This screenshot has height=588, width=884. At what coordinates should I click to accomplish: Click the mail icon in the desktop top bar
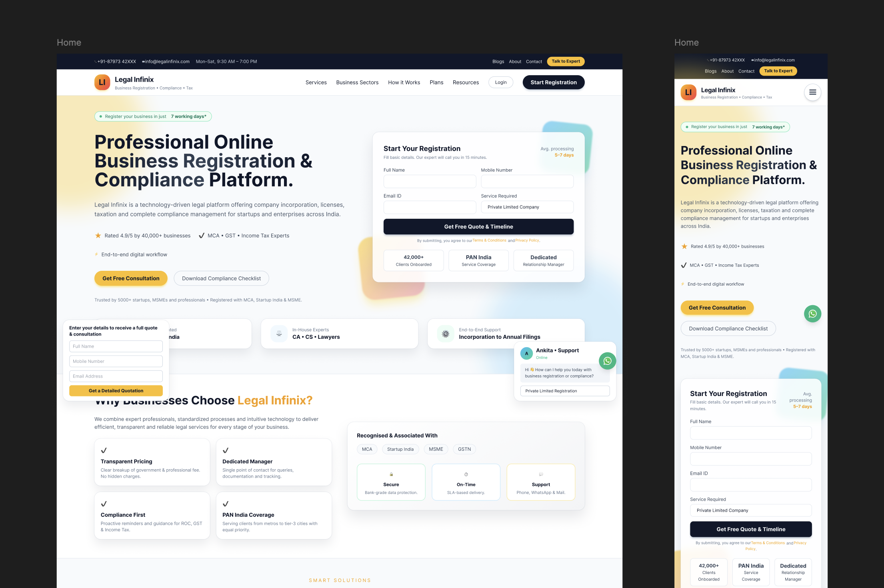point(143,62)
